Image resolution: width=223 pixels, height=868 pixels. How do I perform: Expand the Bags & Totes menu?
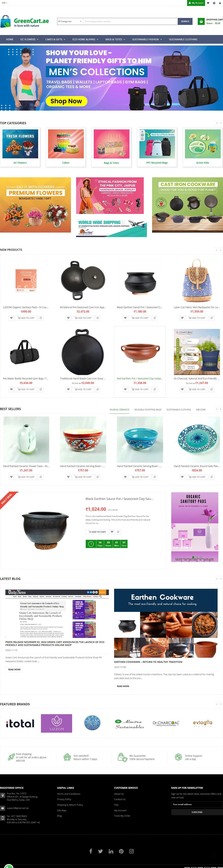115,39
